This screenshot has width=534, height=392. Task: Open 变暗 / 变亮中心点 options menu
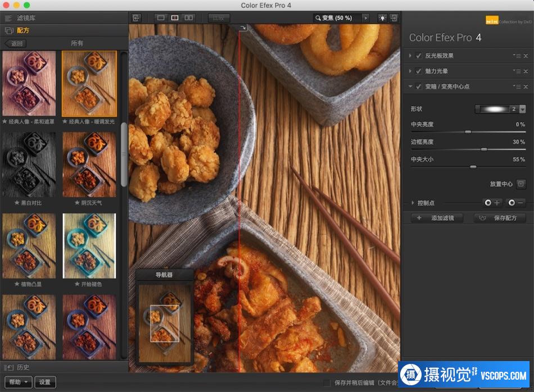(x=517, y=87)
